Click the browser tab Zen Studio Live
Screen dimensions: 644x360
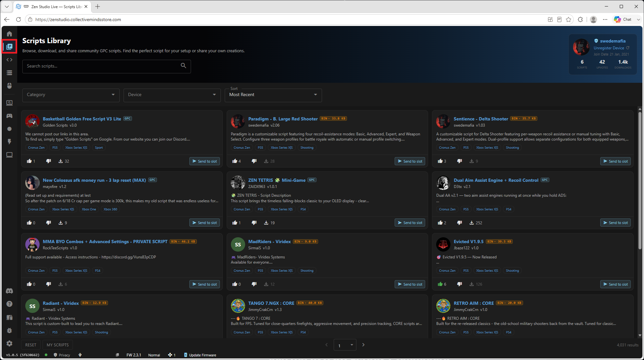(x=52, y=6)
